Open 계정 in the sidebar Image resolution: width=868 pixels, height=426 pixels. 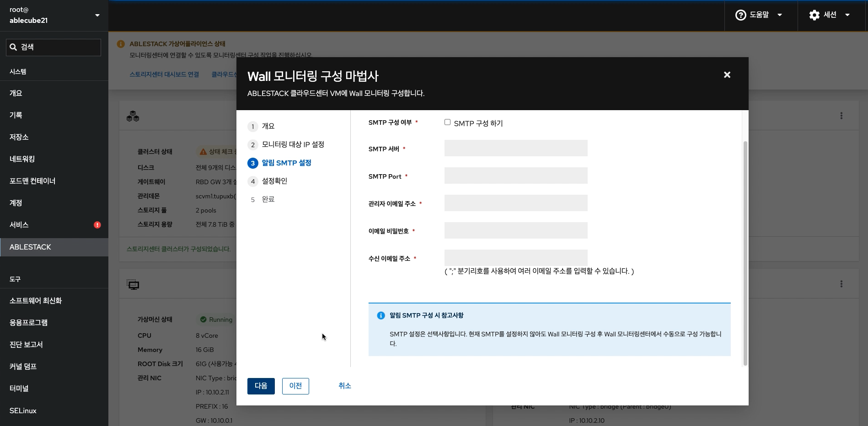54,203
